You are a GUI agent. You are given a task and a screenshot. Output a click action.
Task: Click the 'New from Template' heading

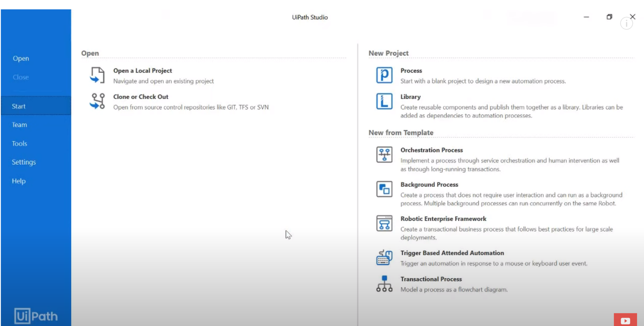401,133
